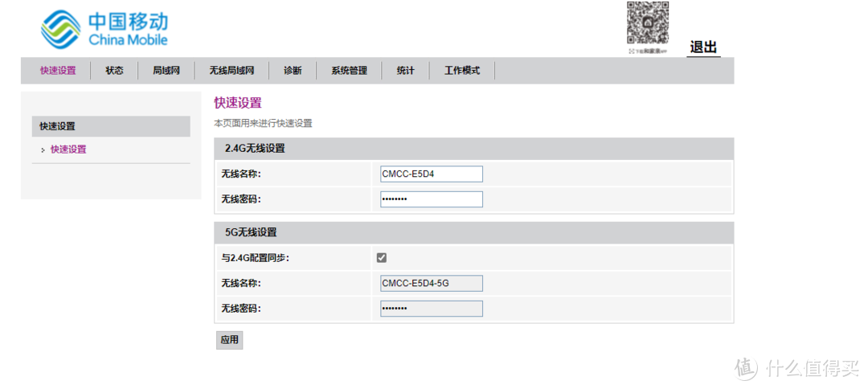Click the 快速设置 sidebar header

click(111, 126)
